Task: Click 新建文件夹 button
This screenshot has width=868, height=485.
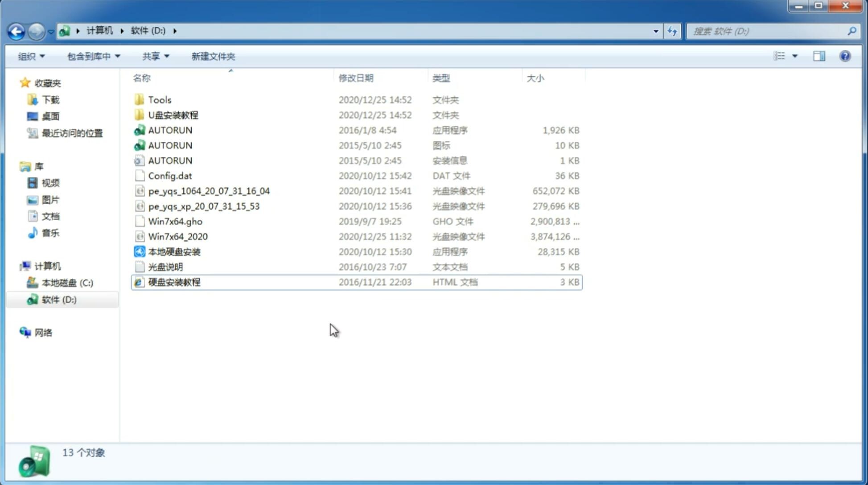Action: [x=214, y=55]
